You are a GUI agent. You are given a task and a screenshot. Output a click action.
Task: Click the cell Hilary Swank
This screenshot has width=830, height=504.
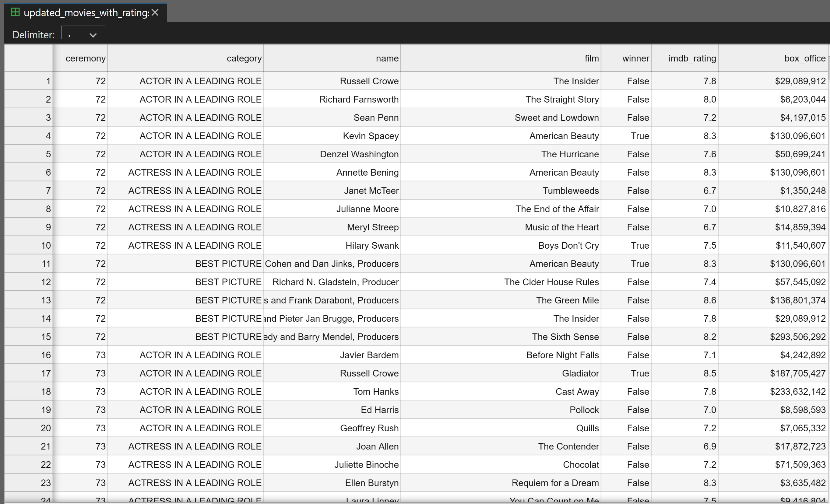332,245
